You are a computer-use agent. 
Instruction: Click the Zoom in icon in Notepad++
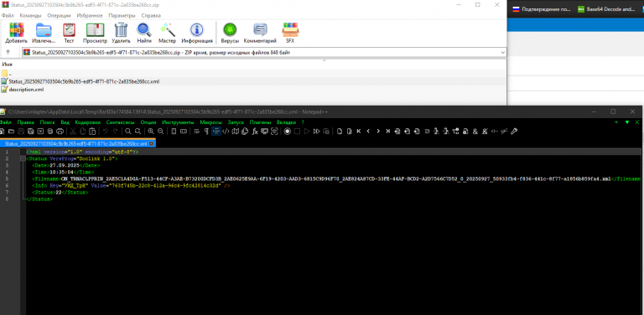151,132
